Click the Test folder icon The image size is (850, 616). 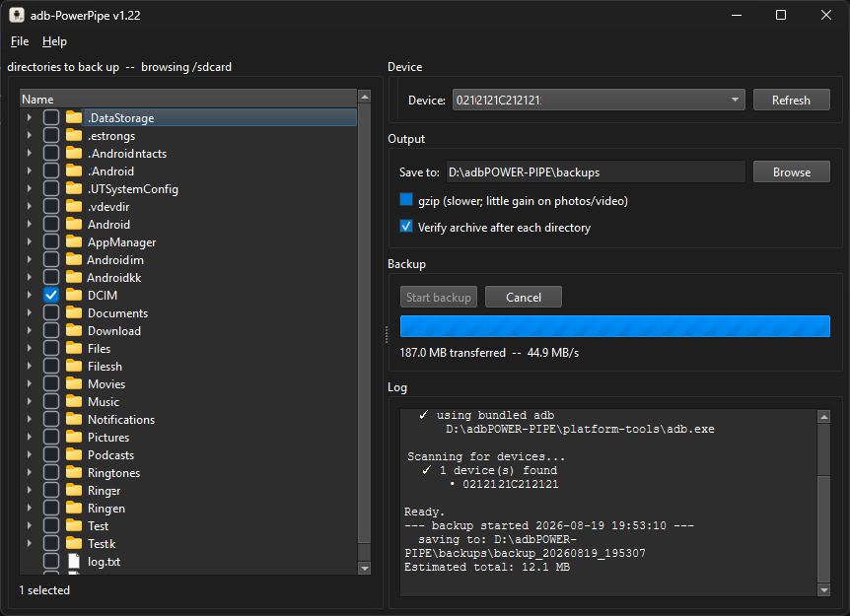coord(74,525)
